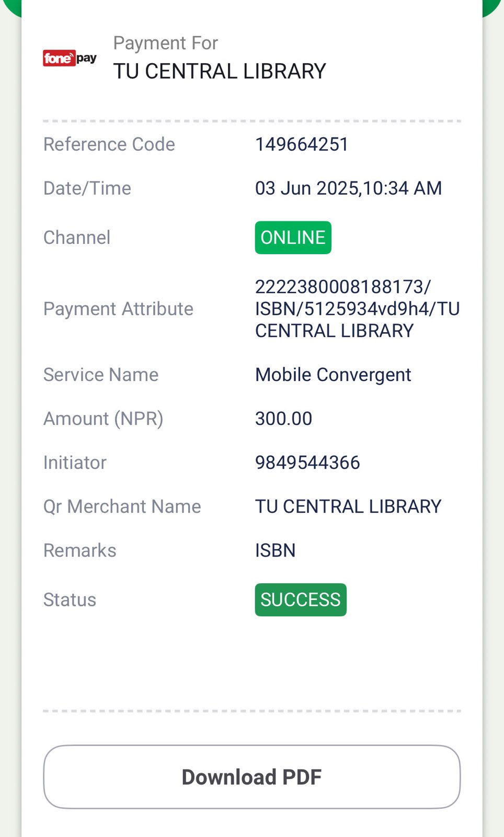The height and width of the screenshot is (837, 504).
Task: Tap the green ONLINE channel badge
Action: pos(293,237)
